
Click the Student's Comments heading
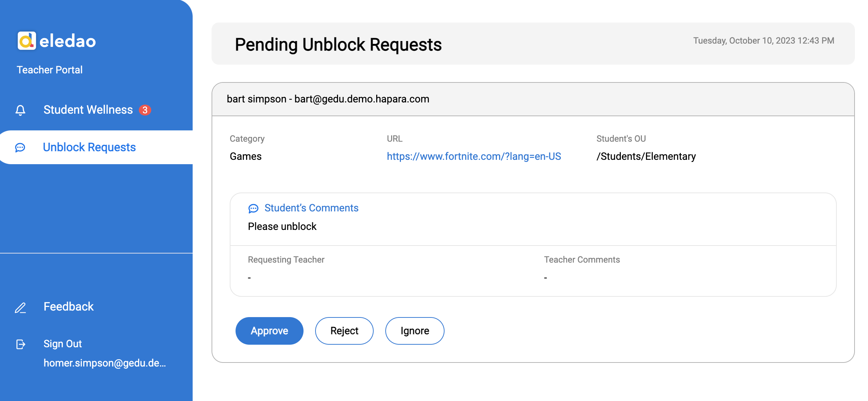tap(312, 208)
